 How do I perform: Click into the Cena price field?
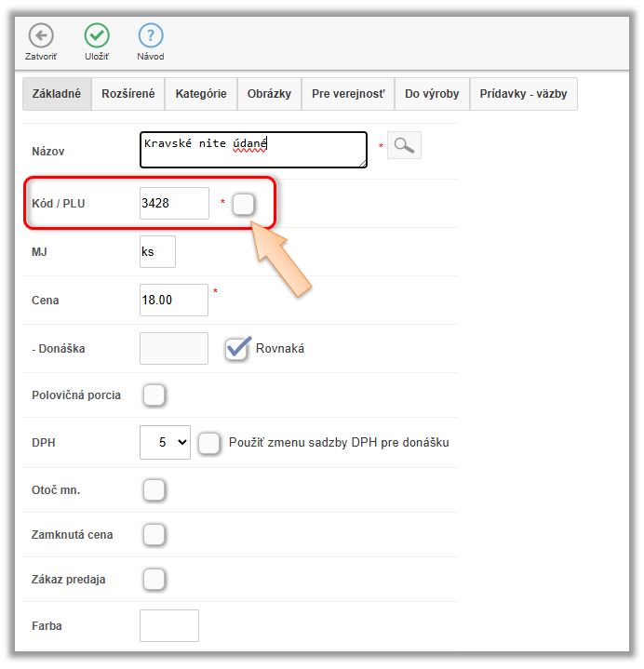click(x=174, y=301)
